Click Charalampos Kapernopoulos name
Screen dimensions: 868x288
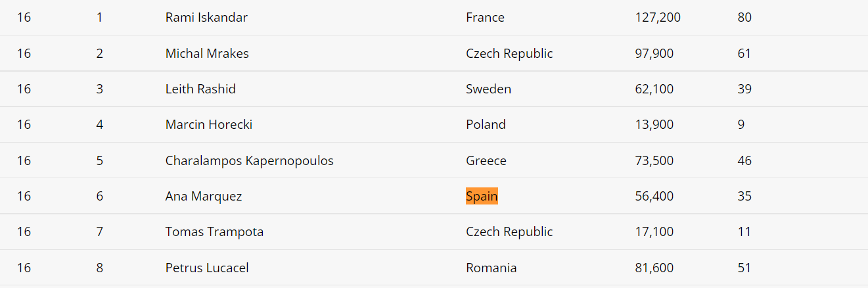click(250, 160)
